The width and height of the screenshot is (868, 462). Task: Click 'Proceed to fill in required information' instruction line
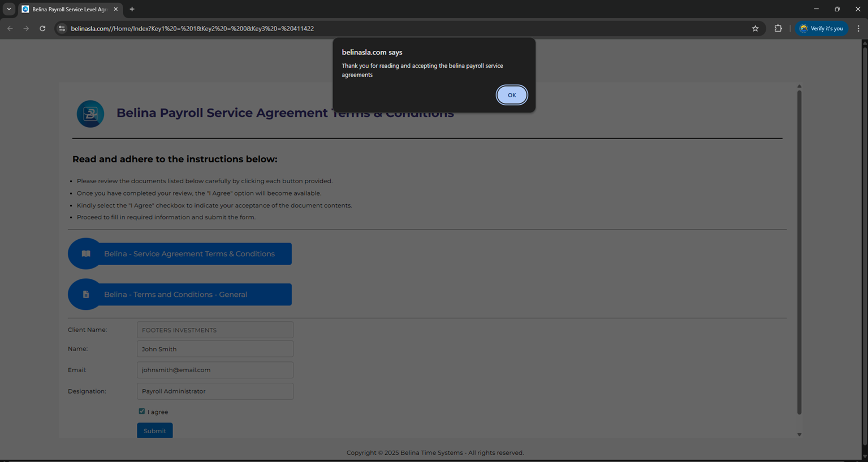[166, 217]
